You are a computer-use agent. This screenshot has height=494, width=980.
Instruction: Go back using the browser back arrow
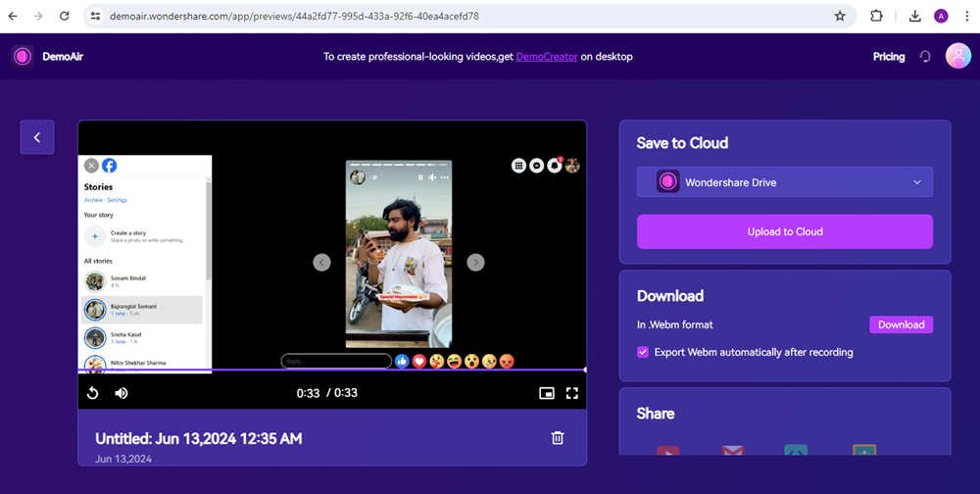[x=13, y=17]
